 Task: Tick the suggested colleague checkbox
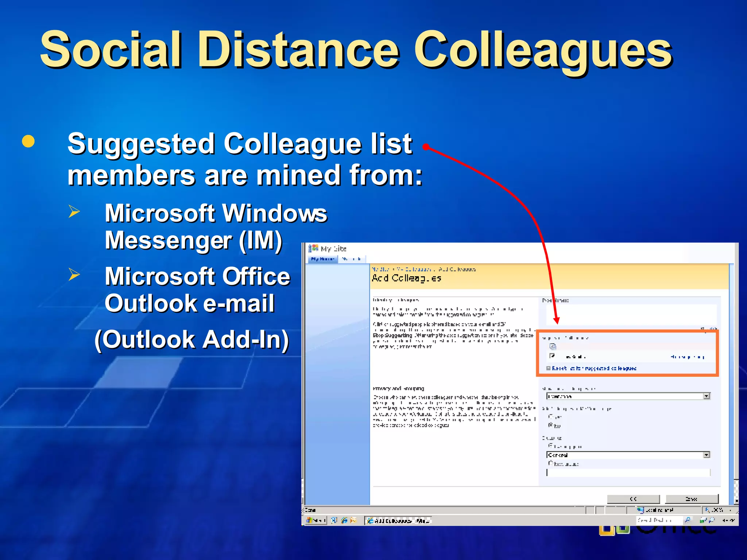(552, 356)
